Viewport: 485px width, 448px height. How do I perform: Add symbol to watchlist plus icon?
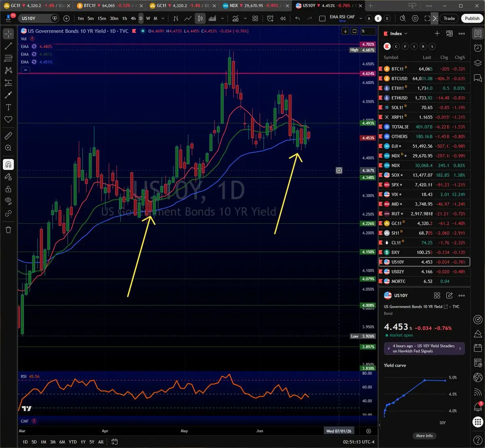pos(437,34)
